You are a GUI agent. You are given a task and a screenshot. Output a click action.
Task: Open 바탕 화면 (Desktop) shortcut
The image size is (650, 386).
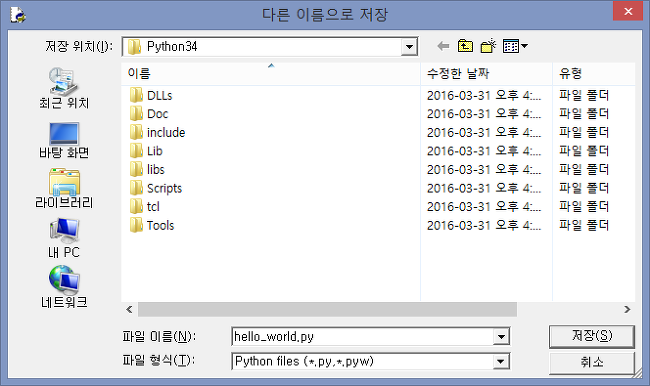click(64, 141)
